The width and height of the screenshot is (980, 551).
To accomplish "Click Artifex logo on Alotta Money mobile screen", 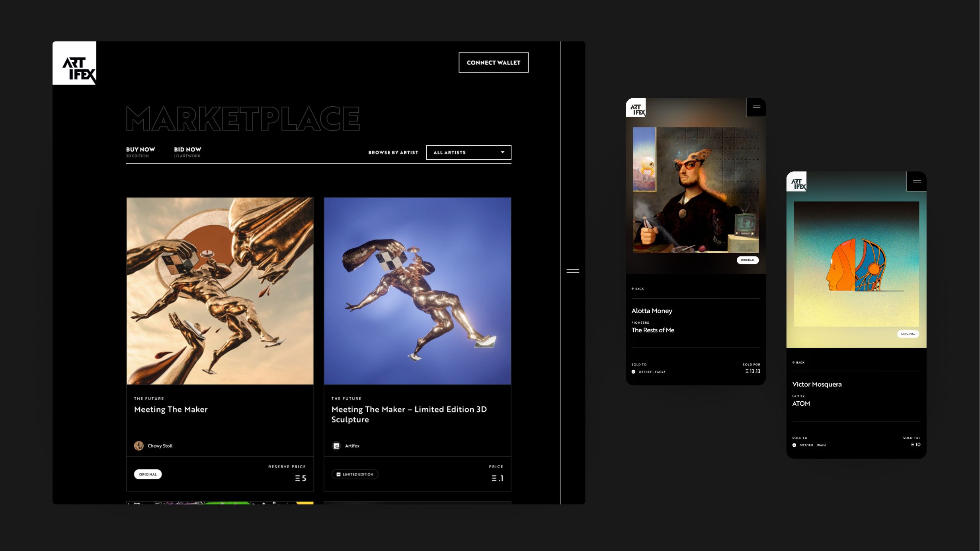I will tap(636, 108).
